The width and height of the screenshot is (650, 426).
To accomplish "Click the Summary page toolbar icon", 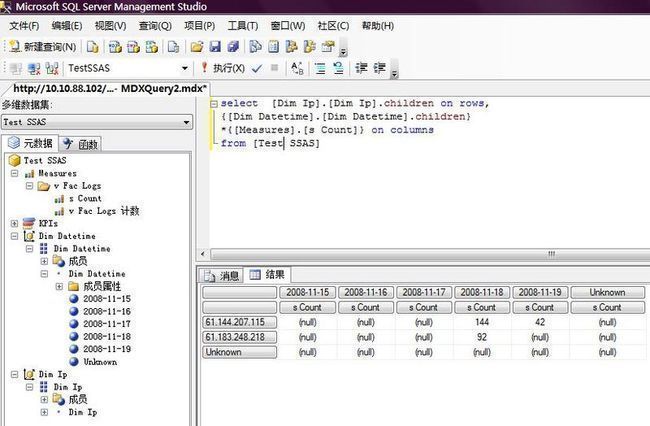I will pyautogui.click(x=274, y=47).
